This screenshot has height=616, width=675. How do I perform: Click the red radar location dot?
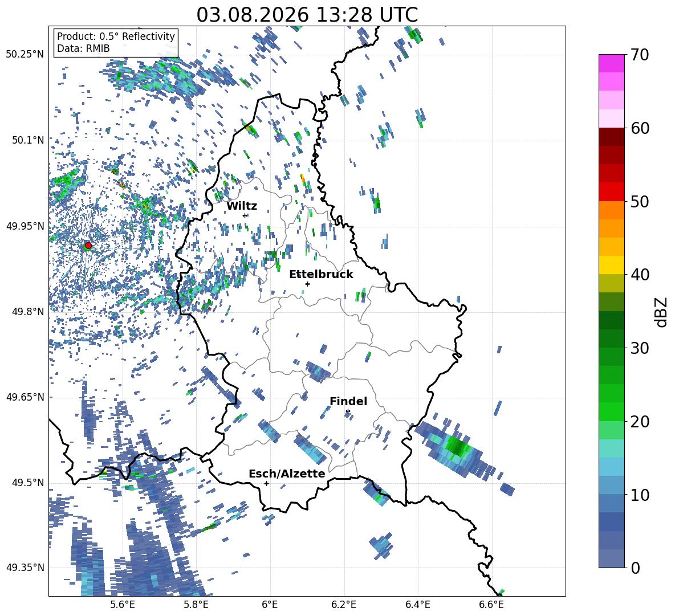pos(88,246)
